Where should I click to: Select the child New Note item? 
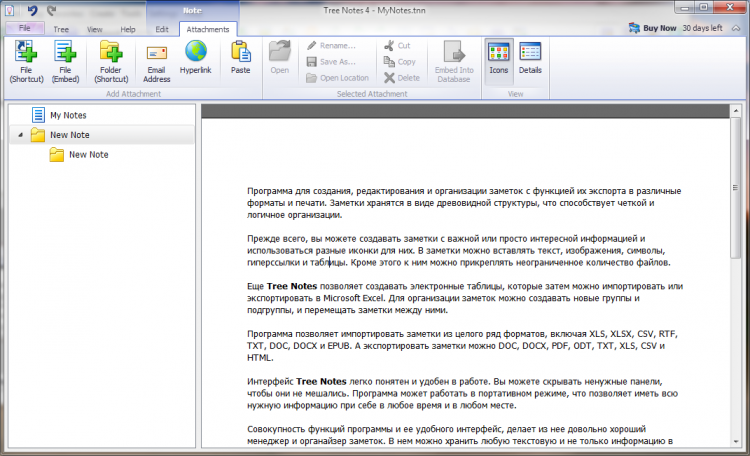point(88,155)
